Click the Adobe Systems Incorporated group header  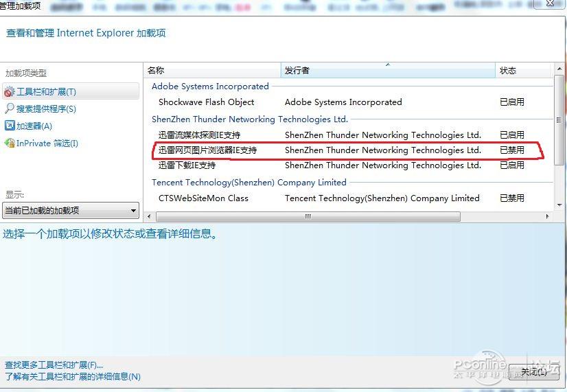click(x=210, y=87)
